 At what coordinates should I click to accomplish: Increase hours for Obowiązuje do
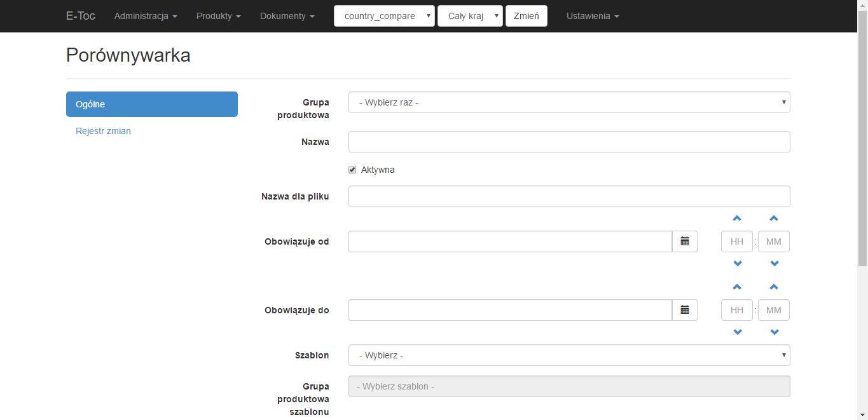(x=737, y=287)
